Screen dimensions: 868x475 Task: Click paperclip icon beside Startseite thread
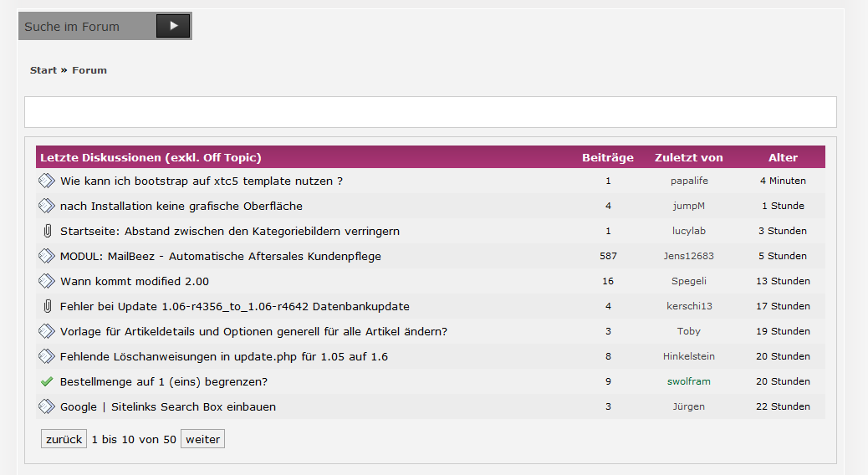(x=47, y=231)
